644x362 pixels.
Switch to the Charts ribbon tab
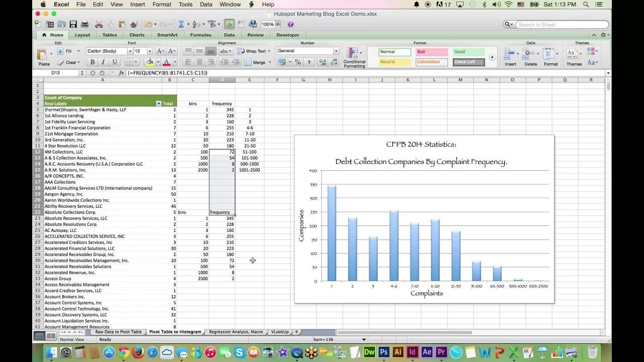(137, 35)
